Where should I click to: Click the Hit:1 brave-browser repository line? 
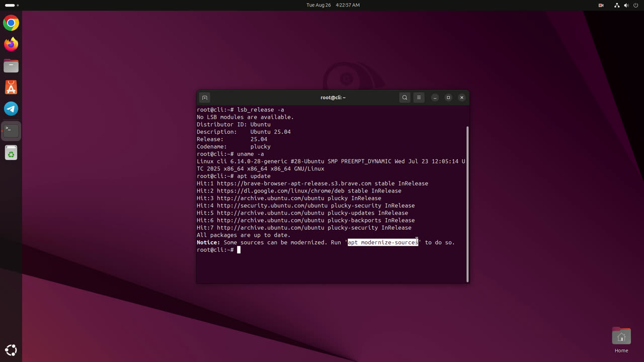click(x=312, y=184)
